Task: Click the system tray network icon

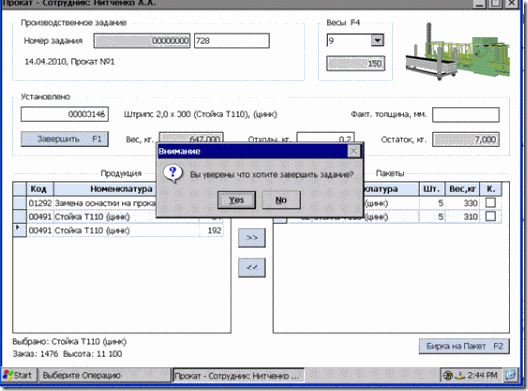Action: click(x=448, y=375)
